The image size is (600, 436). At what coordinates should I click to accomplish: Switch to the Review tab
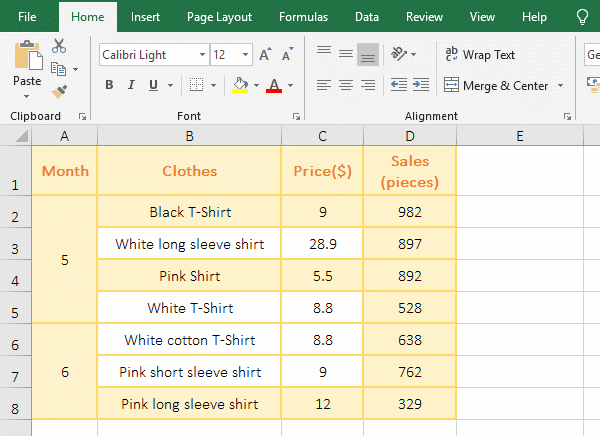click(424, 17)
